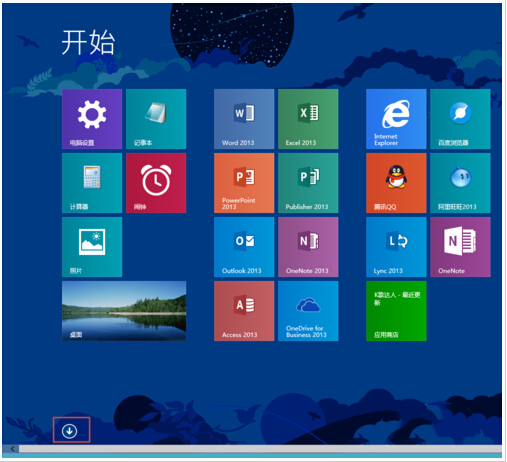Open the green Store (应用商店) tile
The image size is (507, 462).
(396, 311)
